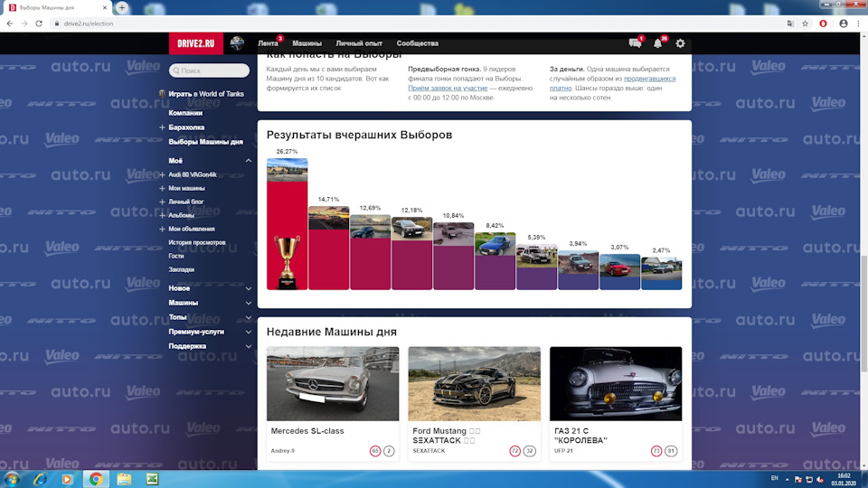Click the winning bar with 26,27%
Screen dimensions: 868x488
[x=287, y=224]
